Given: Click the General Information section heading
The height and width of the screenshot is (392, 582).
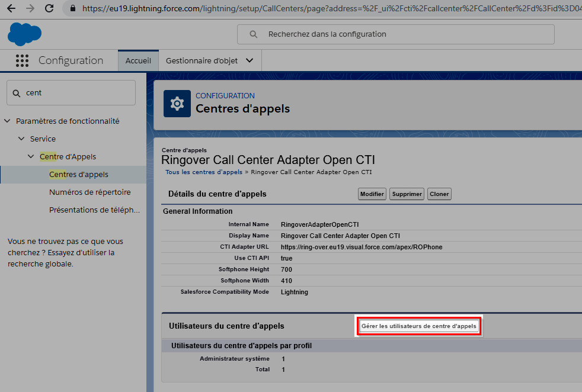Looking at the screenshot, I should [197, 211].
